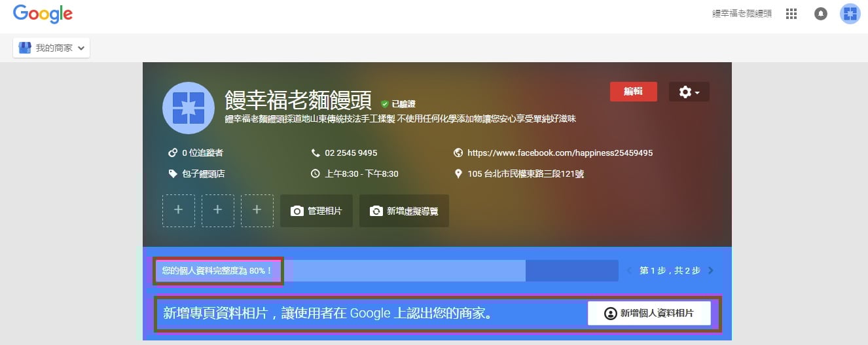The height and width of the screenshot is (345, 868).
Task: Go to previous step with left chevron
Action: pos(630,270)
